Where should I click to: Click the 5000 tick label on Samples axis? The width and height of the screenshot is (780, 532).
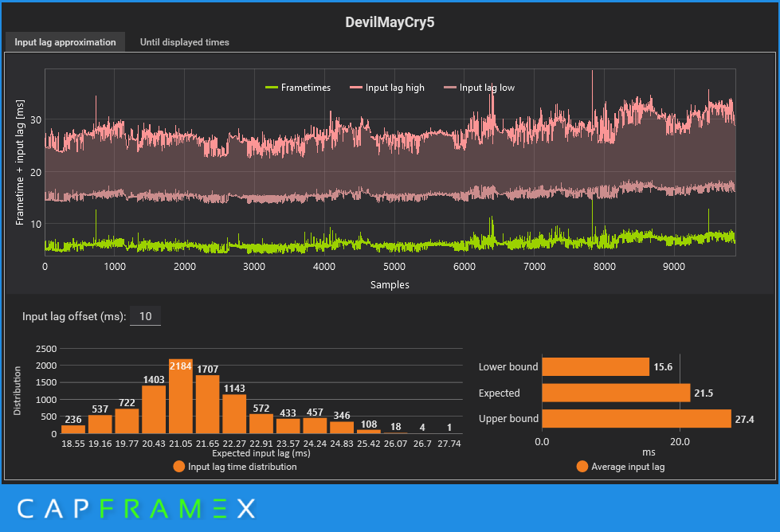coord(394,267)
